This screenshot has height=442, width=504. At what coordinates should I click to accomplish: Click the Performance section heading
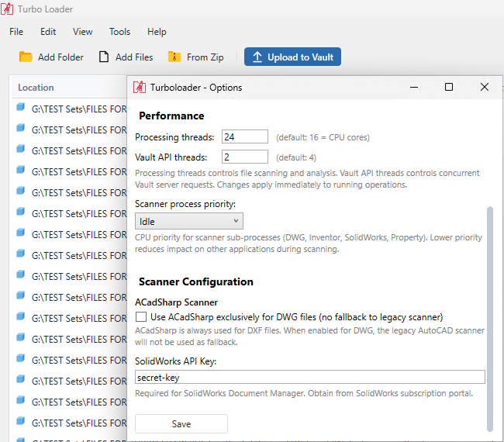tap(171, 116)
